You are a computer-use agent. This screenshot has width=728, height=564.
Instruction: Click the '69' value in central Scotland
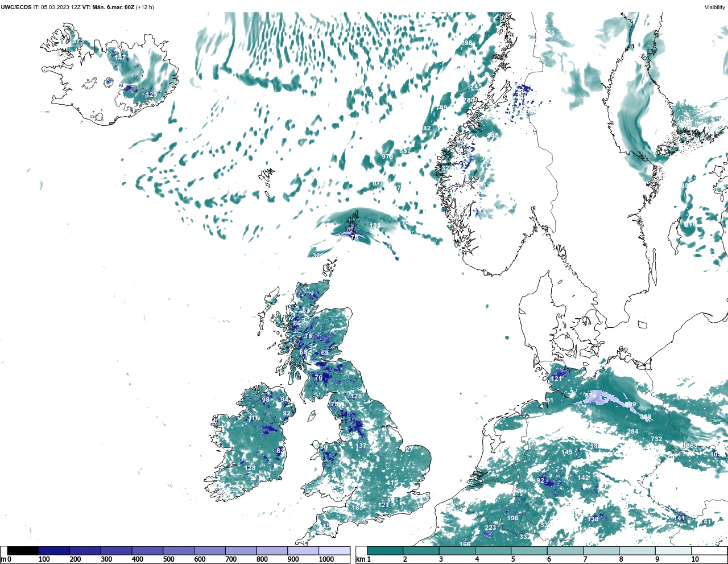[x=325, y=353]
